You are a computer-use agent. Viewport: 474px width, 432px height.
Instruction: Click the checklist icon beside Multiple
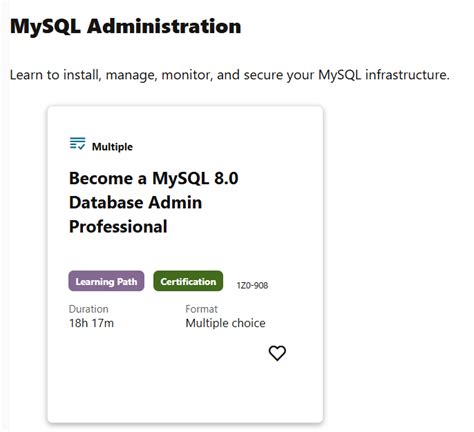tap(77, 144)
